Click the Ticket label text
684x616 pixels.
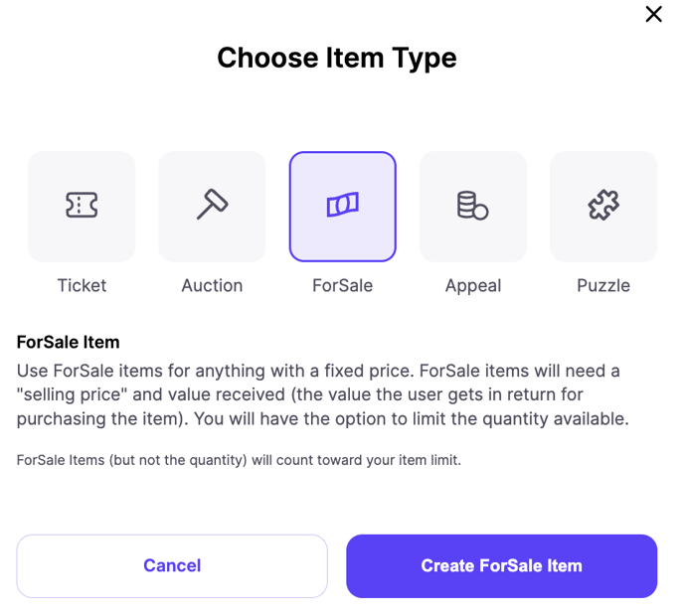(x=82, y=285)
